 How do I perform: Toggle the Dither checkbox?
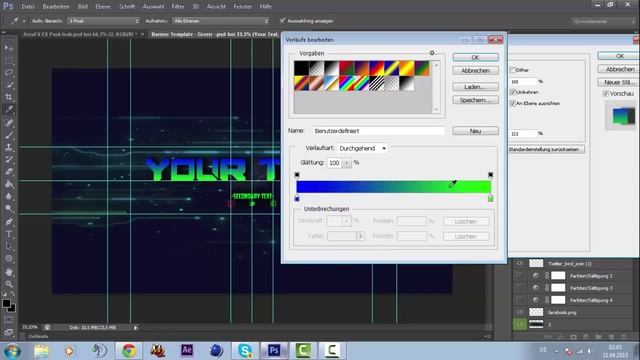[513, 70]
